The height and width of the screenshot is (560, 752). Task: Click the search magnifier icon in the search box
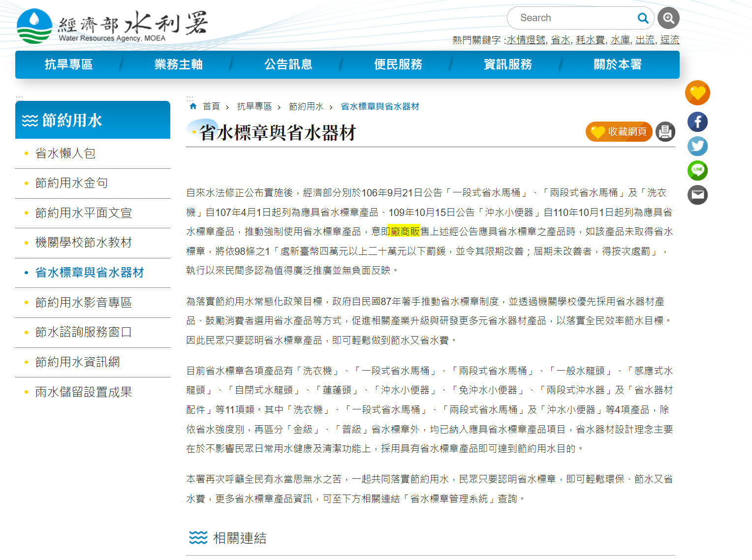643,18
